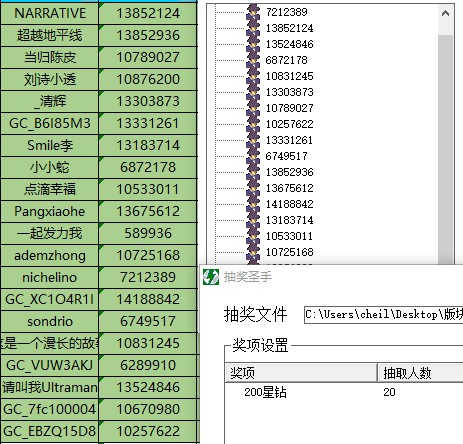Select result entry 14188842 in the list
This screenshot has height=444, width=463.
[x=289, y=204]
